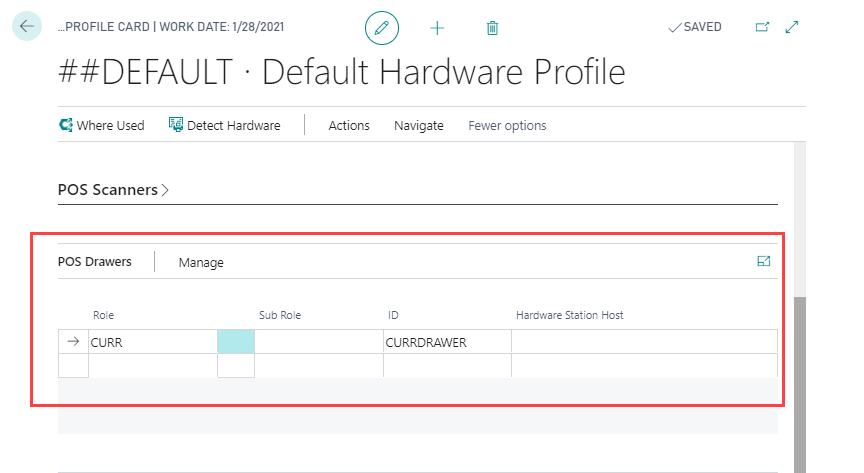Open the Navigate menu
The height and width of the screenshot is (473, 864).
point(418,125)
